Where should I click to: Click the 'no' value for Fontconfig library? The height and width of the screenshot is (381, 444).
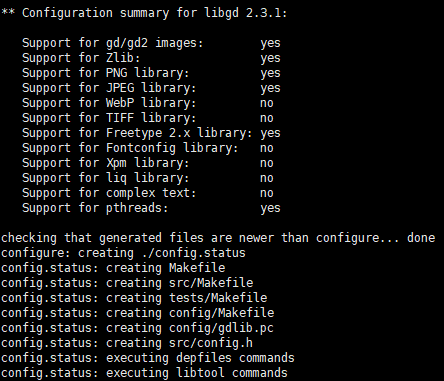pyautogui.click(x=267, y=148)
